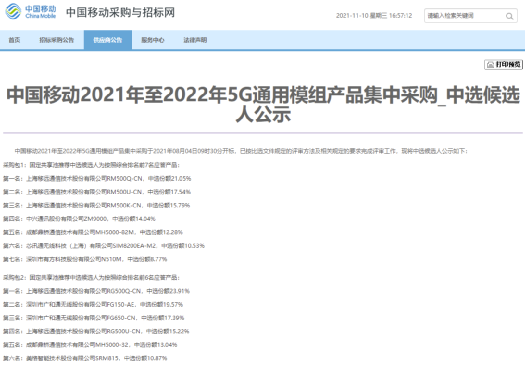Click the 采购包2 heading line

(x=91, y=278)
